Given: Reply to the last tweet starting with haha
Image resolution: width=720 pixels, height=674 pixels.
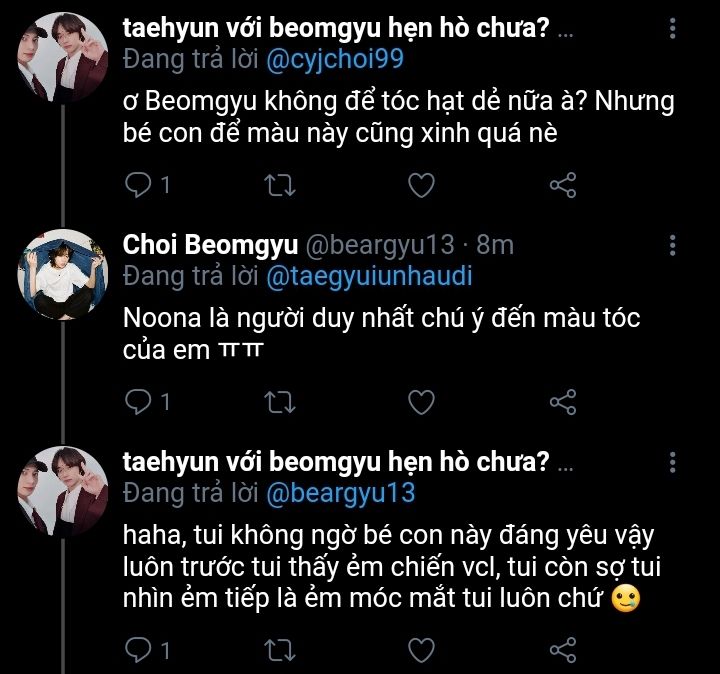Looking at the screenshot, I should (139, 651).
